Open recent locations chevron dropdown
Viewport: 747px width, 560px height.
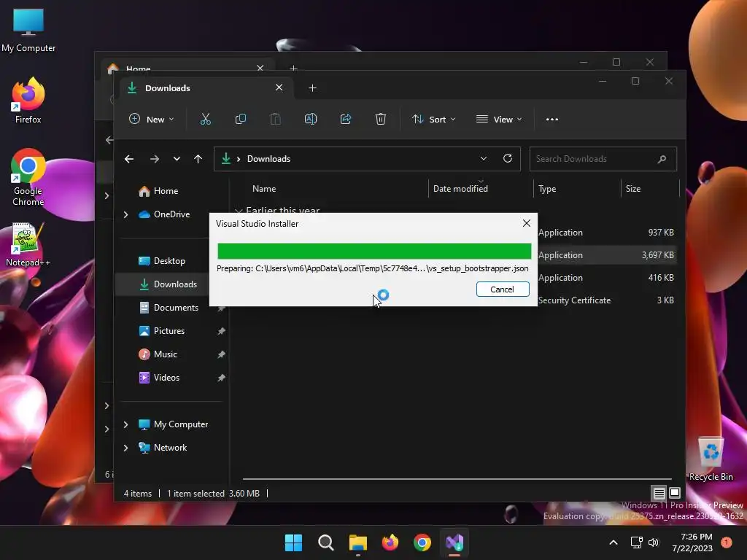tap(177, 159)
